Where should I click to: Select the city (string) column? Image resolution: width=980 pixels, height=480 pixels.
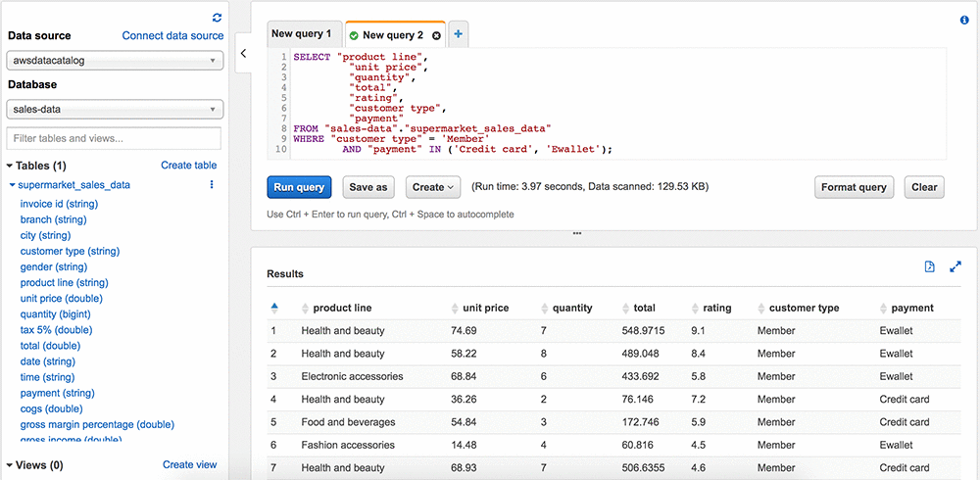point(45,235)
